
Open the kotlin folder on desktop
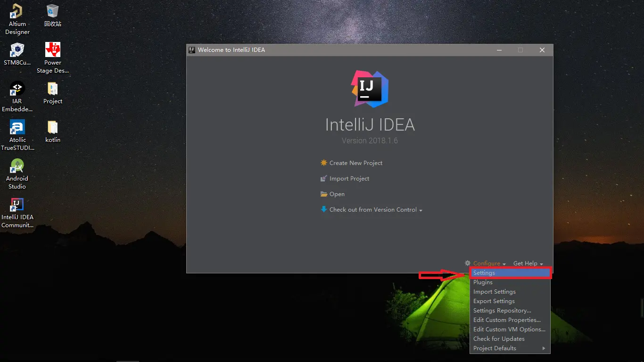(x=53, y=132)
